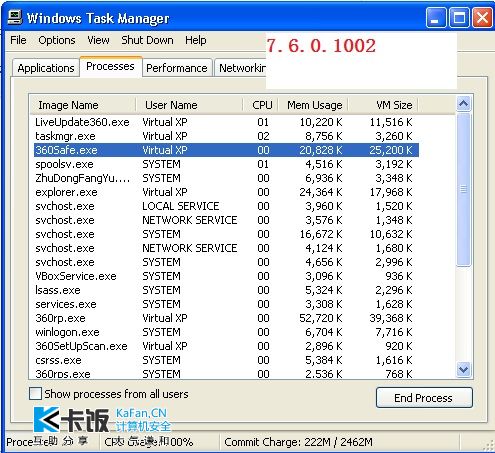This screenshot has width=495, height=453.
Task: Sort by User Name column header
Action: (189, 105)
